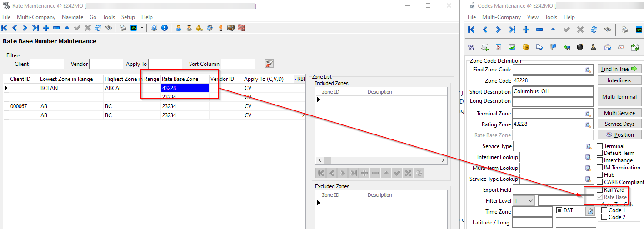Click the Multi Terminal button

(x=619, y=97)
